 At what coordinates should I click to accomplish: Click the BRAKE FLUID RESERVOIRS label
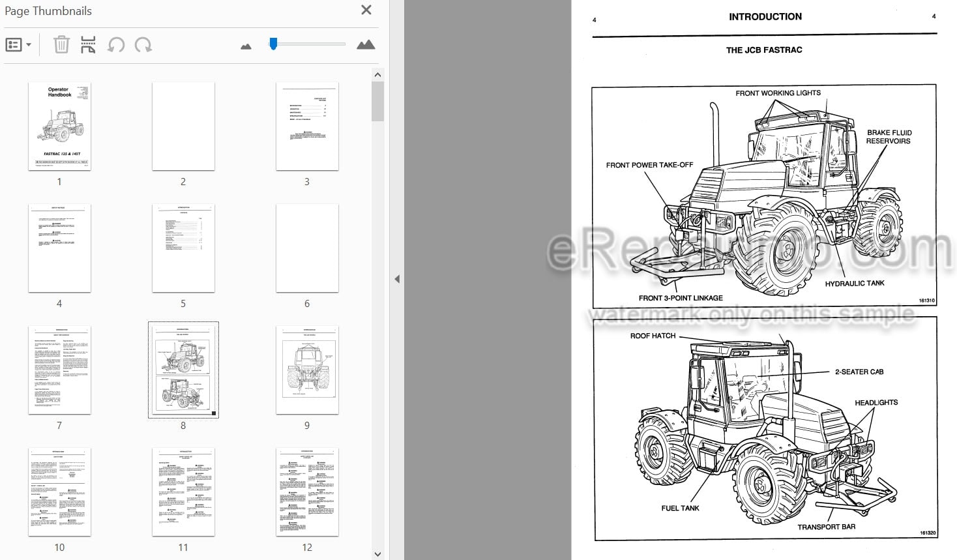889,136
